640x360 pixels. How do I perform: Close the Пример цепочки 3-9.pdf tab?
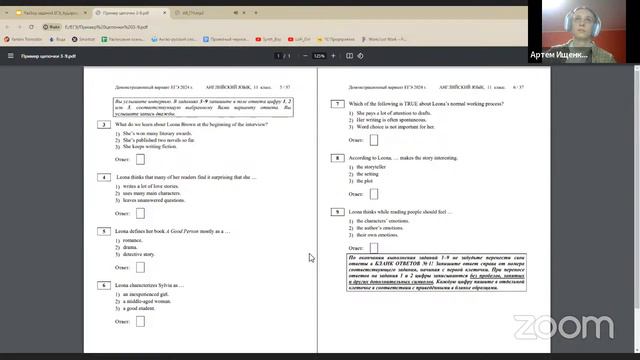tap(164, 13)
